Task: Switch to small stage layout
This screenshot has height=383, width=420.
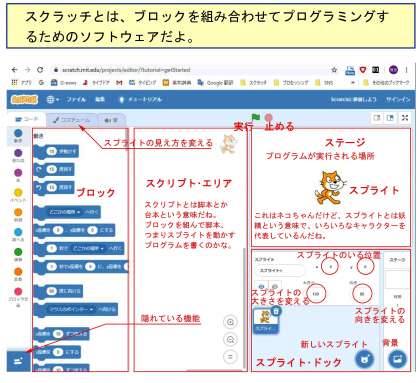Action: coord(377,118)
